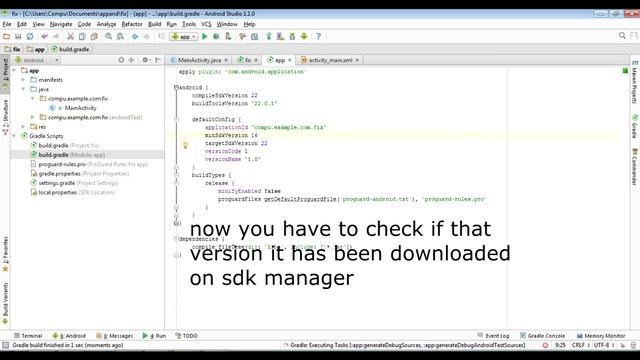640x360 pixels.
Task: Close the app editor tab
Action: coord(290,60)
